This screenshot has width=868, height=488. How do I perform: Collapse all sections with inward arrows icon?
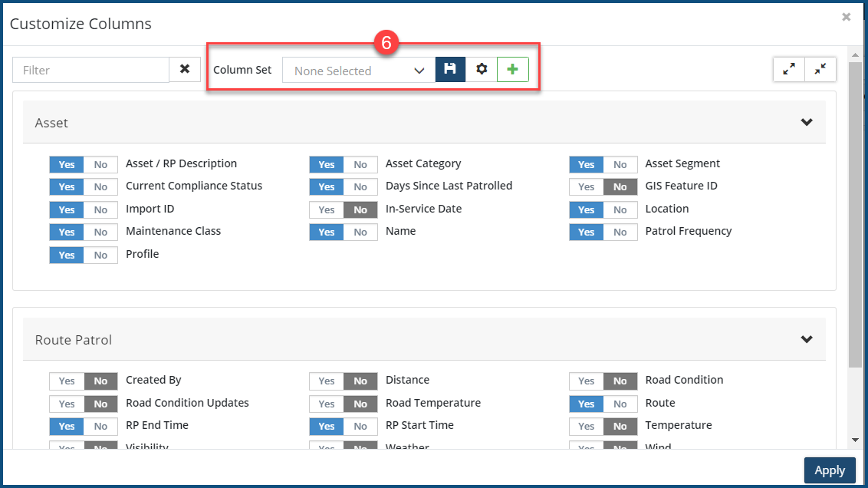point(820,69)
